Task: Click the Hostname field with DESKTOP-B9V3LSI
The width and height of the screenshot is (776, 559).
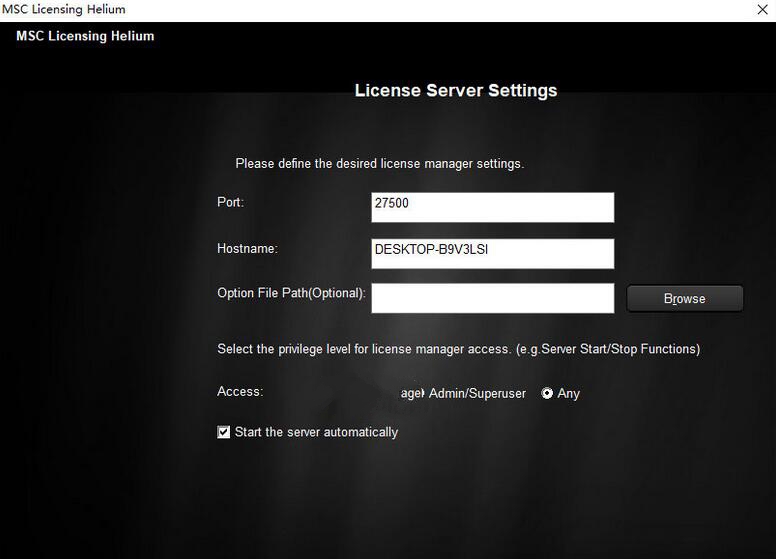Action: (492, 254)
